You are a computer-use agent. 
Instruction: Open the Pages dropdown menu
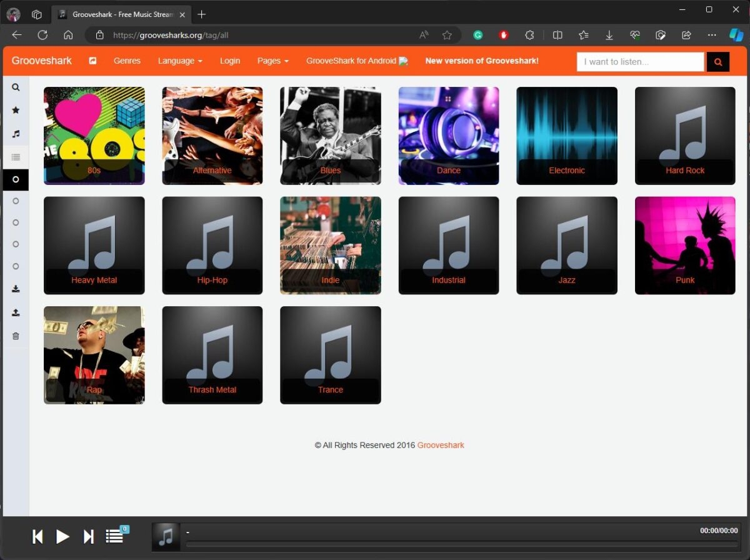pyautogui.click(x=272, y=61)
